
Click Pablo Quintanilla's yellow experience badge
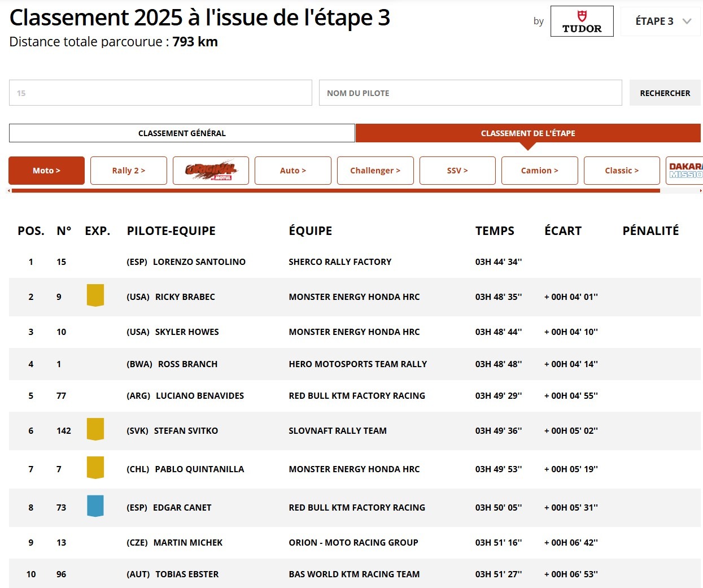click(95, 468)
